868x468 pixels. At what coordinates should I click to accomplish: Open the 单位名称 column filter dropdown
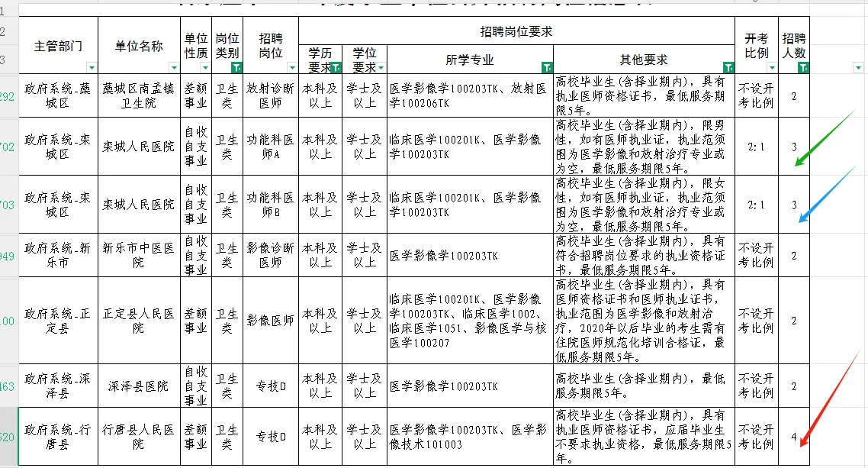click(174, 68)
